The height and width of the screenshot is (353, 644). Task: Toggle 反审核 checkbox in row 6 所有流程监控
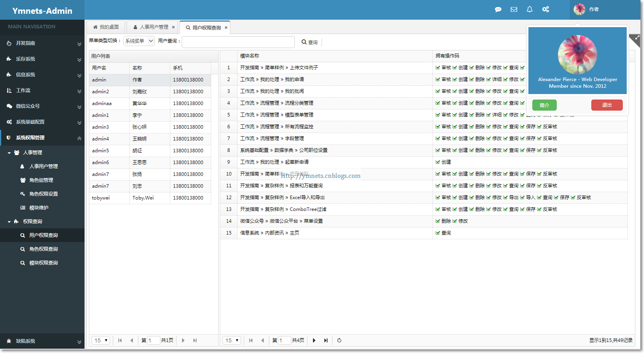(539, 127)
